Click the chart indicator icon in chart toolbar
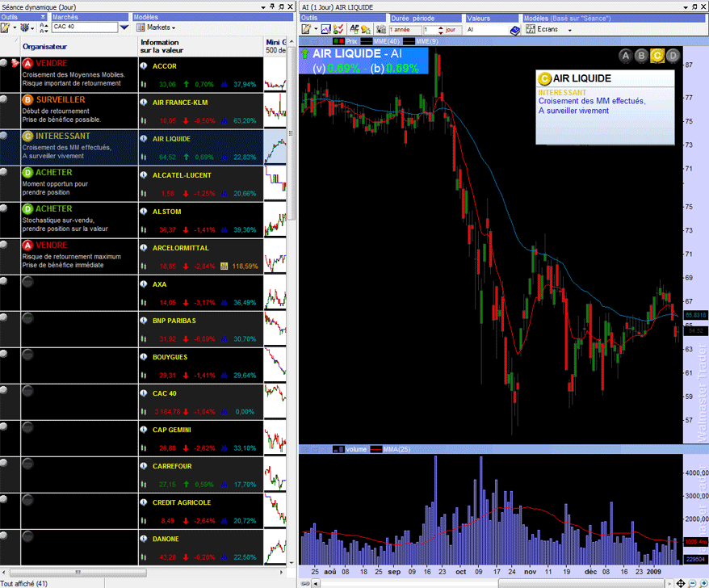The height and width of the screenshot is (588, 709). [325, 29]
